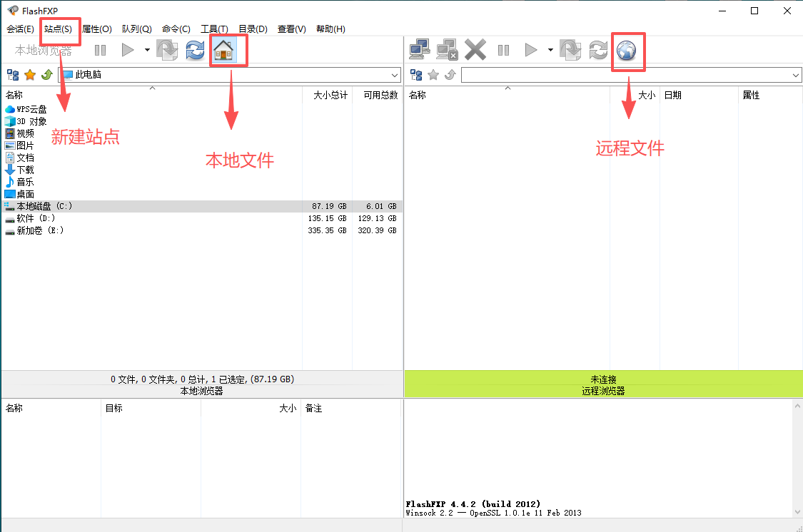
Task: Select 本地磁盘 (C:) drive row
Action: click(x=202, y=206)
